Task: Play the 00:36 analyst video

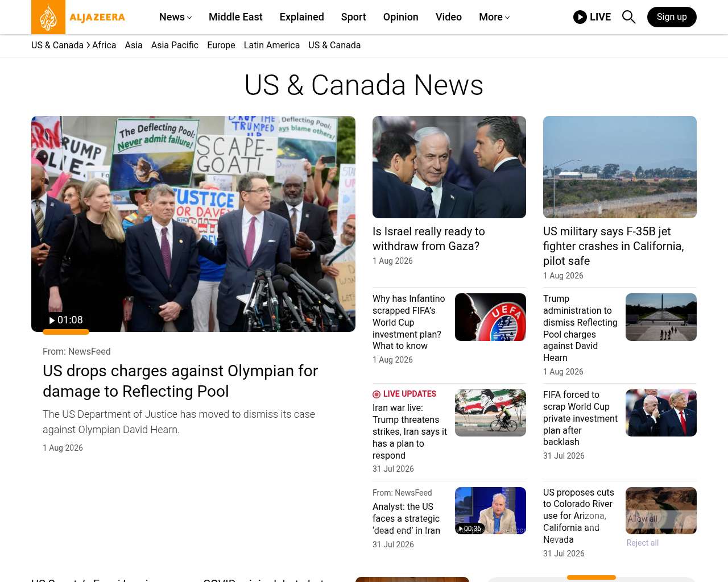Action: click(x=470, y=529)
